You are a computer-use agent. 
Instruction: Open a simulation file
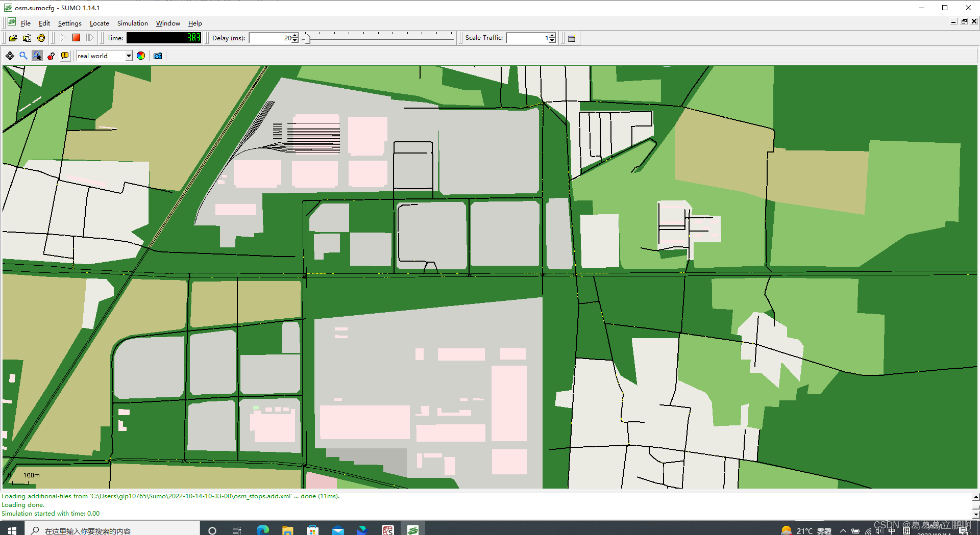click(x=13, y=38)
